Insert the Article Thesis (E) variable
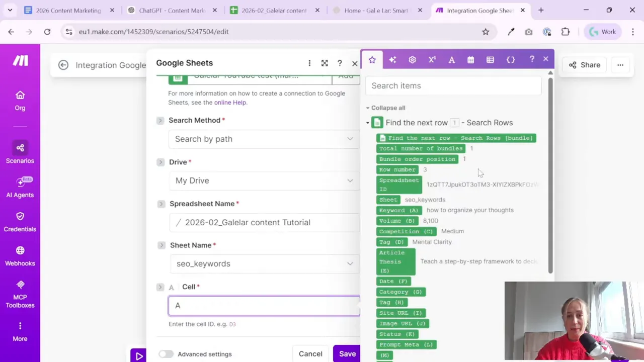 coord(395,261)
